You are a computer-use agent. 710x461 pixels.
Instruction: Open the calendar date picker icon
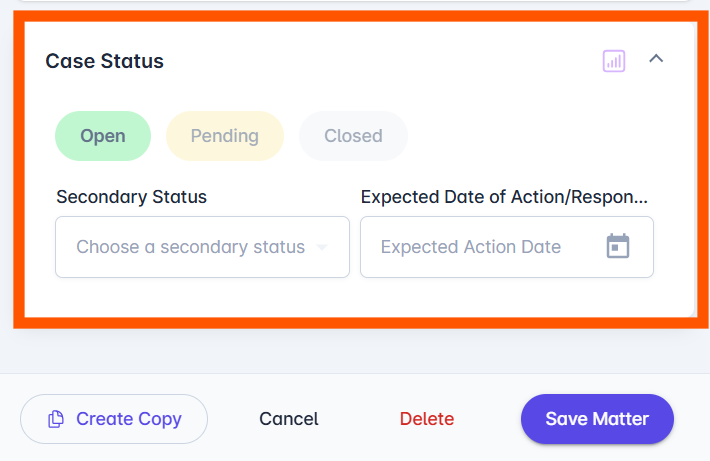point(618,246)
